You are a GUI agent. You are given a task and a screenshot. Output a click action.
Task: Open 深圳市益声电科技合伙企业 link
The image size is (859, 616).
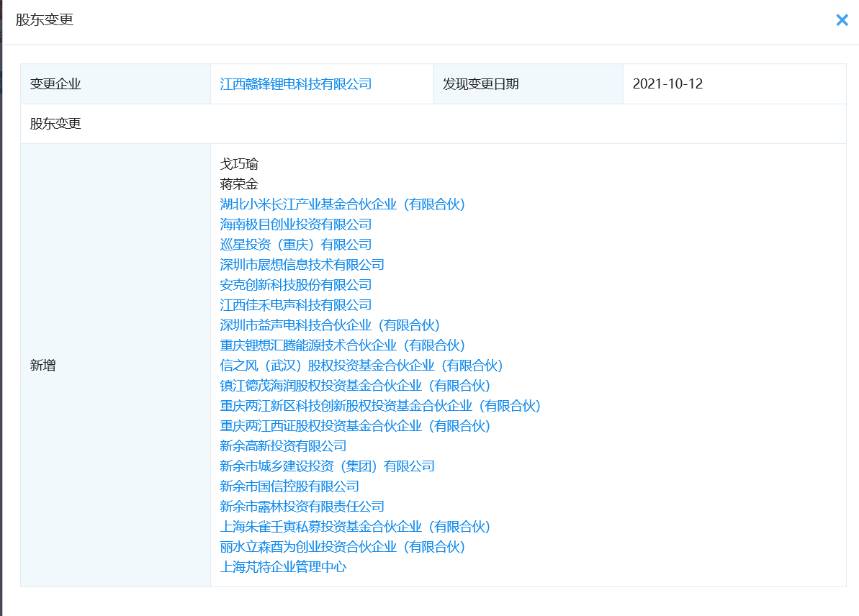(x=330, y=325)
